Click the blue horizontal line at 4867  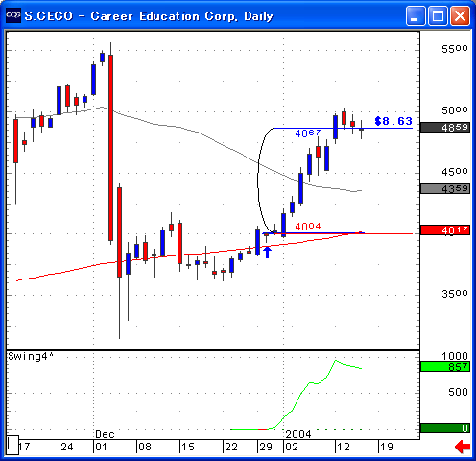click(343, 128)
